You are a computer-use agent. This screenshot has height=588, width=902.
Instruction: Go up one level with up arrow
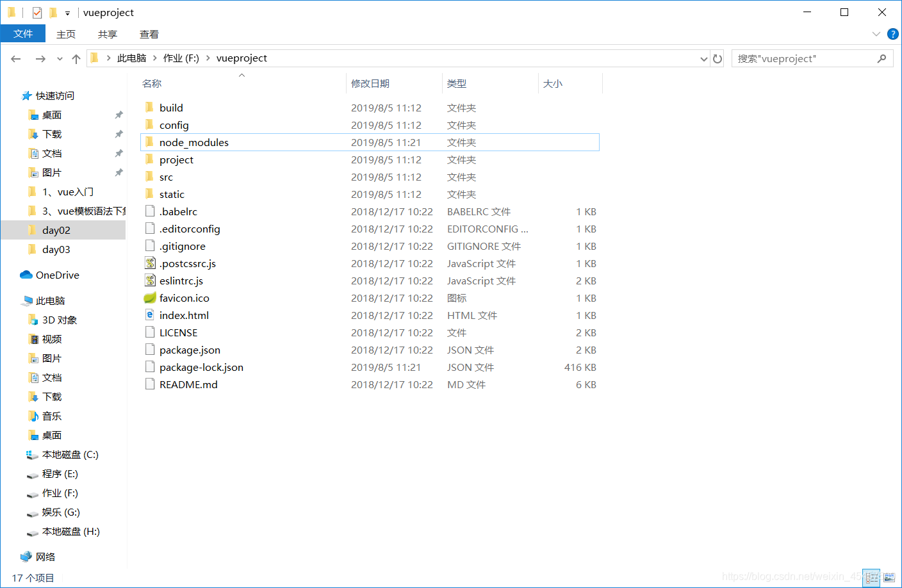click(x=76, y=58)
